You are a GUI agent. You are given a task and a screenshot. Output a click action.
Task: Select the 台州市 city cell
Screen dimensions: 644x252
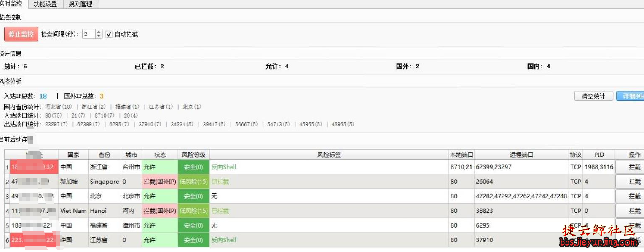[x=131, y=167]
